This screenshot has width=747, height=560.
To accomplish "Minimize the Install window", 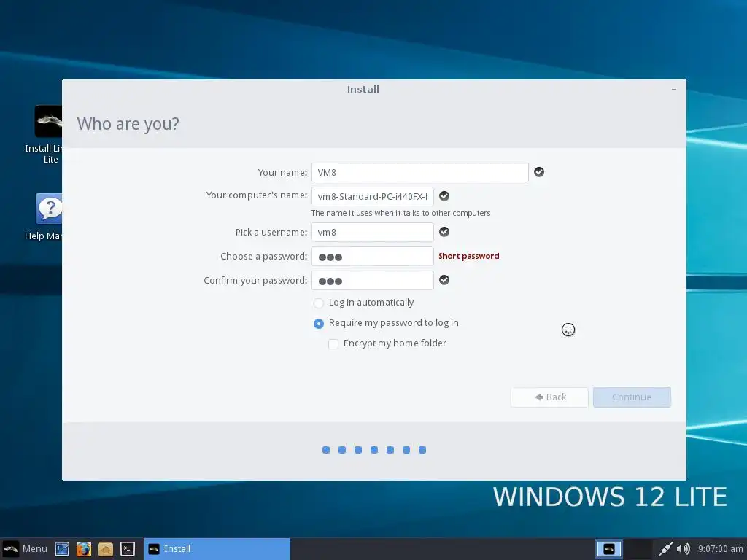I will tap(673, 90).
